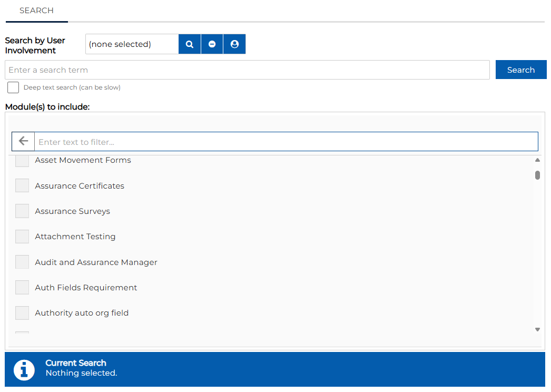The height and width of the screenshot is (392, 551).
Task: Select the Assurance Surveys module checkbox
Action: pos(22,211)
